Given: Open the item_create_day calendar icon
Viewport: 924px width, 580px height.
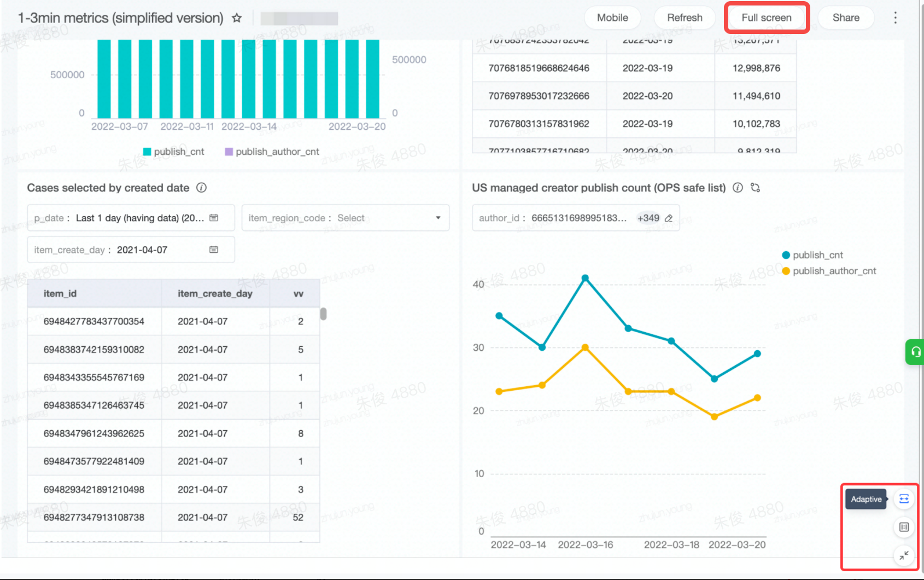Looking at the screenshot, I should click(214, 250).
